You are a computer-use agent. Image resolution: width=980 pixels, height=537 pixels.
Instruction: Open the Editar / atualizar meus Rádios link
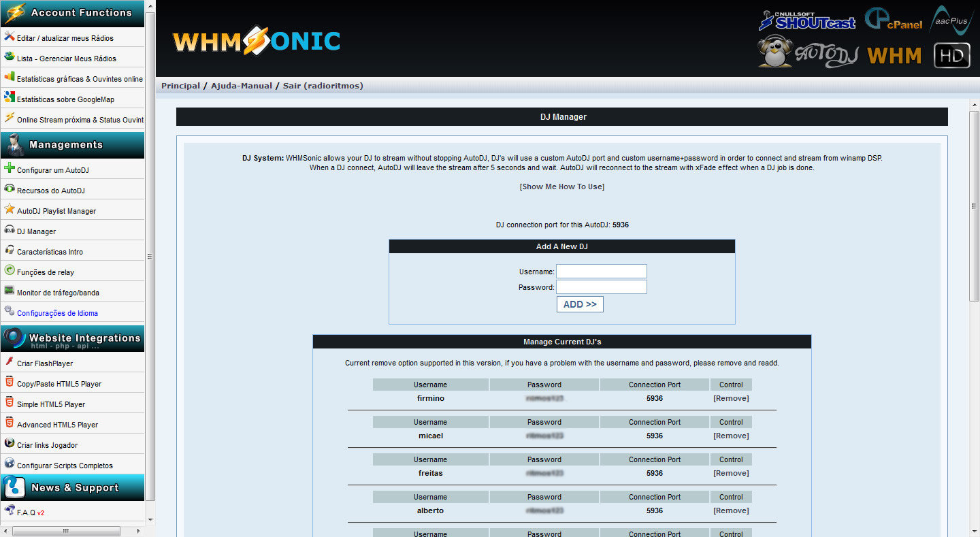(x=65, y=38)
